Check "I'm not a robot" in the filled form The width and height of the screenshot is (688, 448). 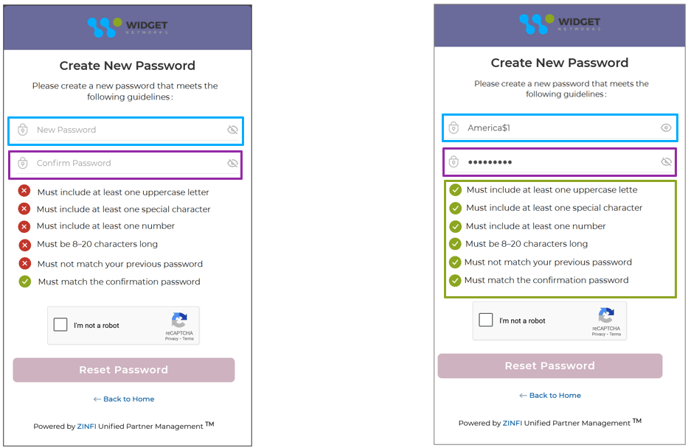(x=486, y=320)
